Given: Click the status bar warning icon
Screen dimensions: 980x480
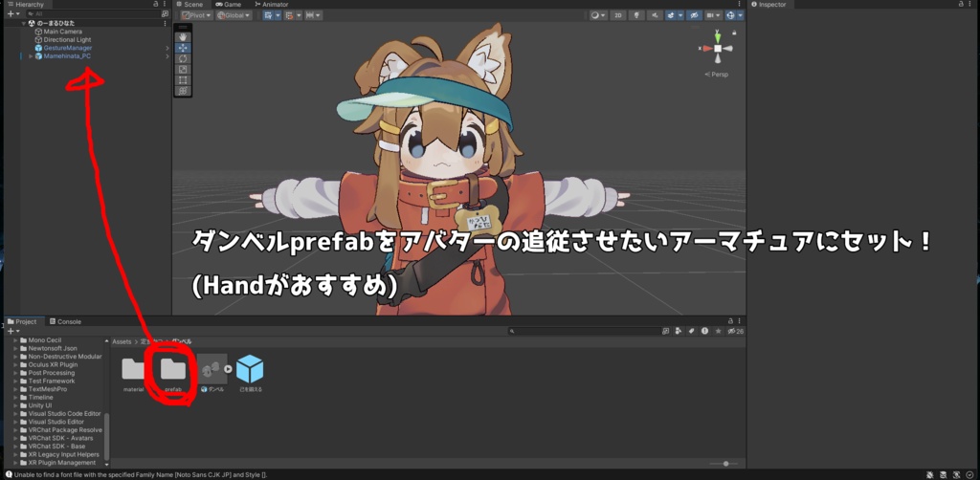Looking at the screenshot, I should pyautogui.click(x=8, y=474).
